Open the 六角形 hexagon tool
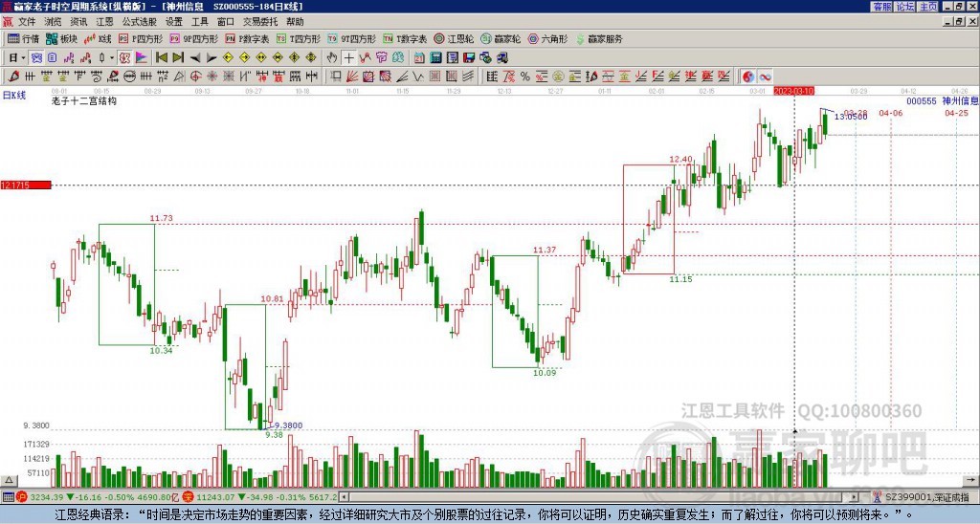Viewport: 980px width, 524px height. [x=548, y=38]
